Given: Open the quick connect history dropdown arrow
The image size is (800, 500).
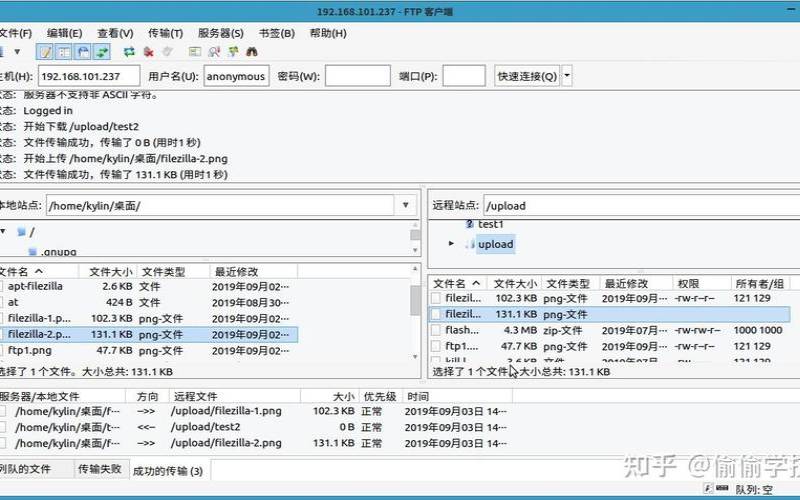Looking at the screenshot, I should coord(567,76).
